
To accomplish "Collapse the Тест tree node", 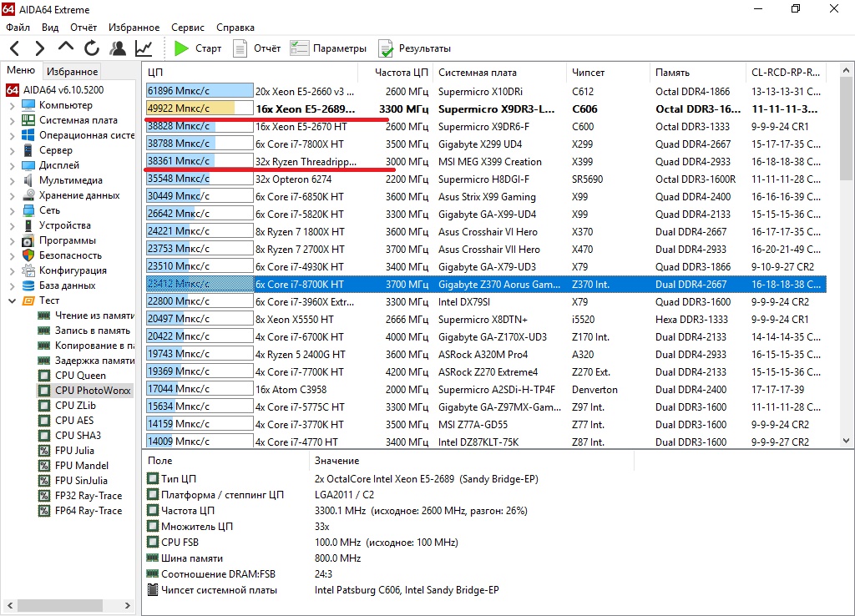I will tap(12, 300).
